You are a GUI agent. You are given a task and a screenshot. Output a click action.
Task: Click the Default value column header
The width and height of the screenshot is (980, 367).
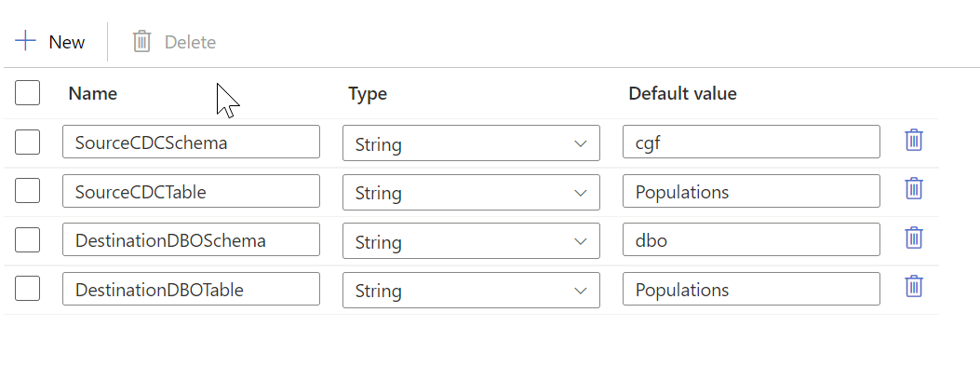coord(682,94)
